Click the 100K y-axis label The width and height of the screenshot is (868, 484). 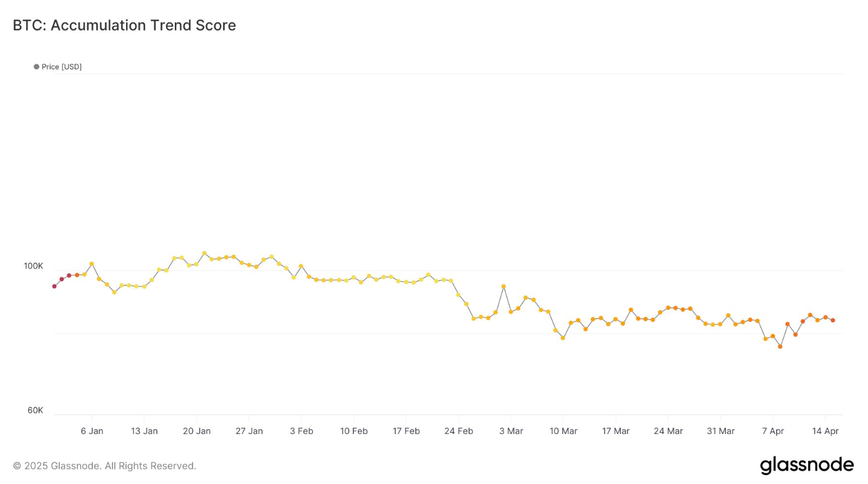pyautogui.click(x=34, y=267)
